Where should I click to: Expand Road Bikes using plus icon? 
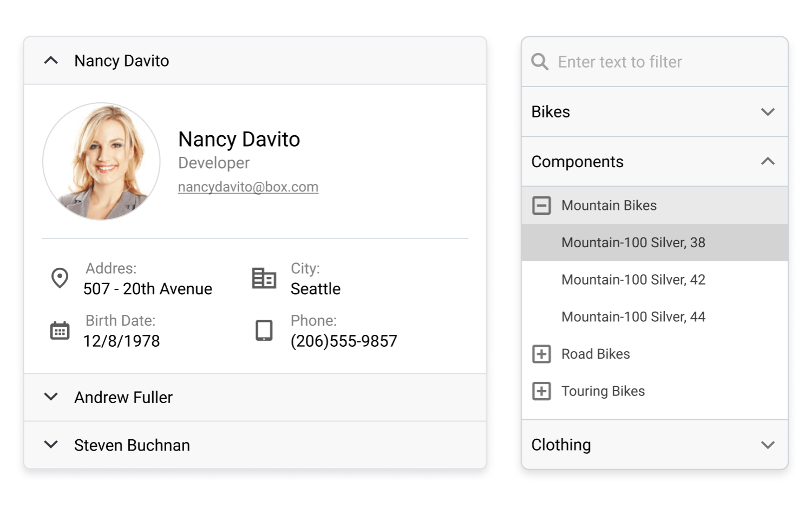pyautogui.click(x=541, y=354)
